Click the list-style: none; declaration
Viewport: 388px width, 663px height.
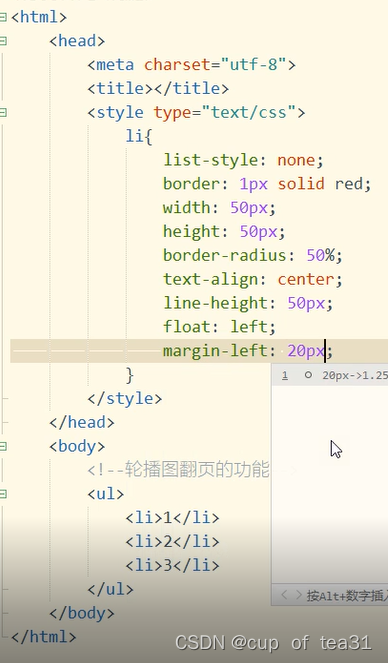(243, 160)
